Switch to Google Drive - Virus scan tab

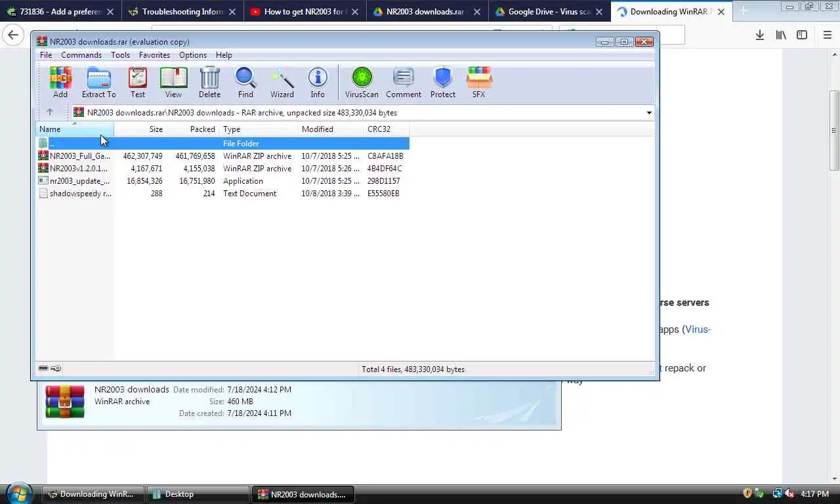point(549,11)
